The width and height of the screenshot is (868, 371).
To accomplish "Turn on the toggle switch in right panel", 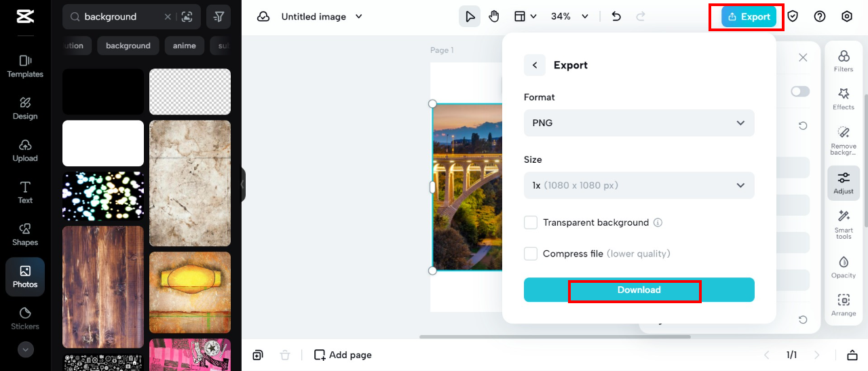I will tap(800, 92).
